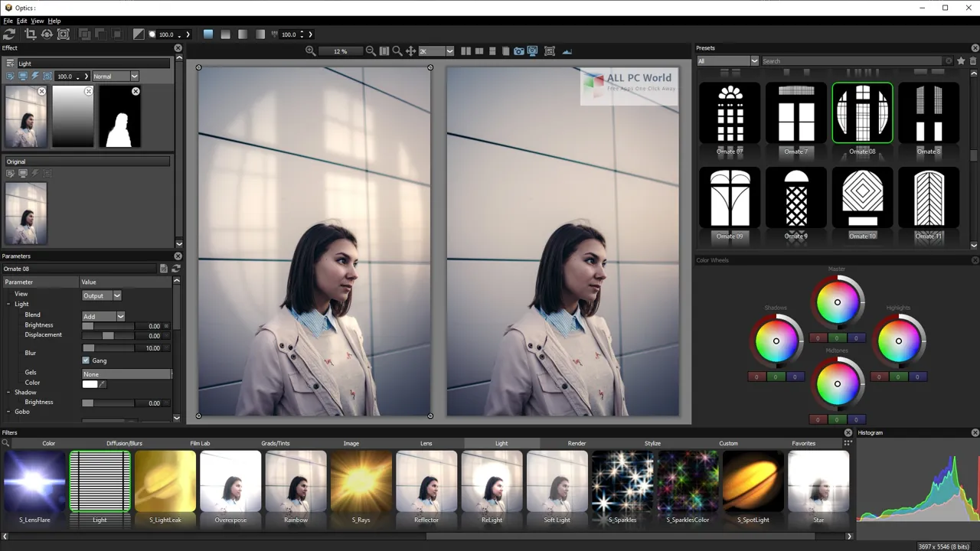Screen dimensions: 980x551
Task: Click the trash icon in the Presets panel
Action: click(974, 61)
